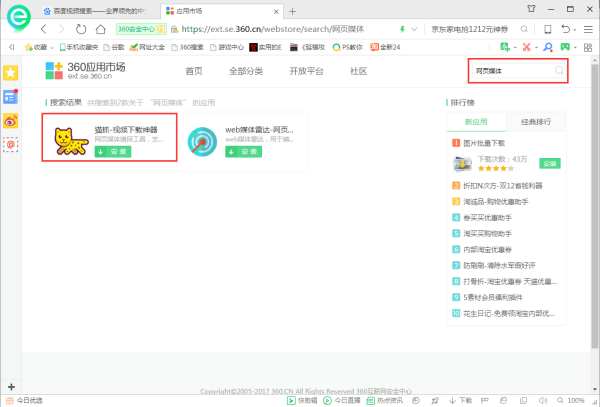This screenshot has width=600, height=407.
Task: Open ranking item 券买买优惠助手
Action: [x=487, y=218]
